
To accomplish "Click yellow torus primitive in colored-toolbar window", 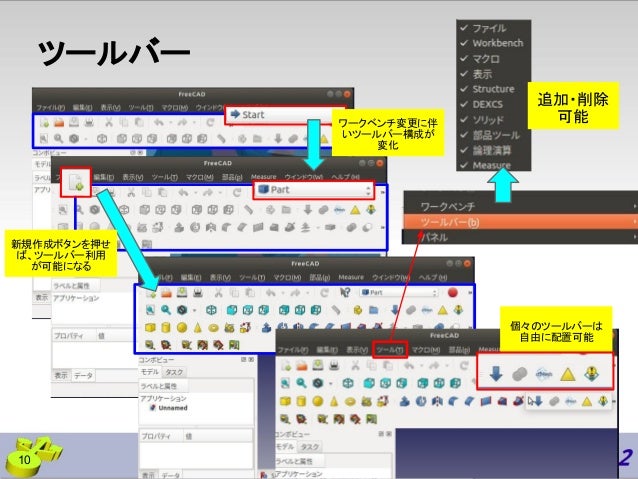I will click(213, 327).
